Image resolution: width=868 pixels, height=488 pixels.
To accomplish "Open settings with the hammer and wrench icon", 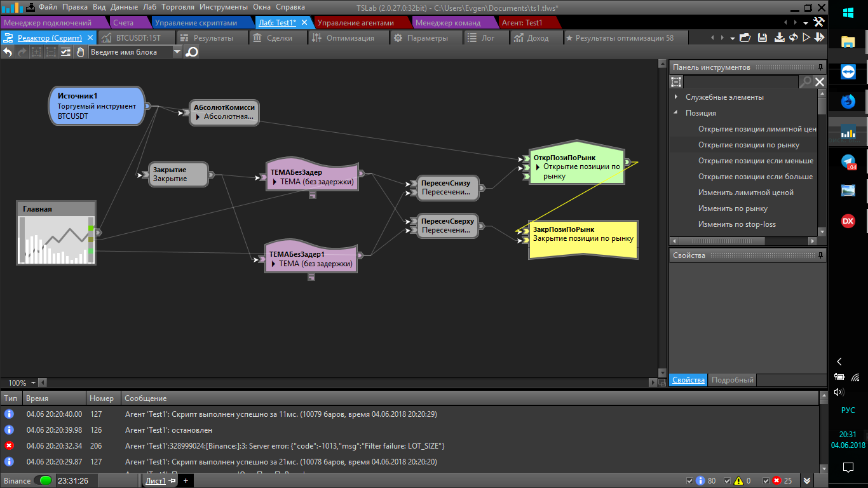I will click(818, 22).
